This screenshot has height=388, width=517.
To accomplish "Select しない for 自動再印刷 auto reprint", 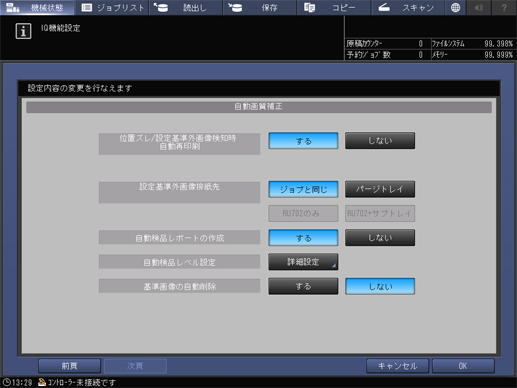I will click(x=380, y=141).
